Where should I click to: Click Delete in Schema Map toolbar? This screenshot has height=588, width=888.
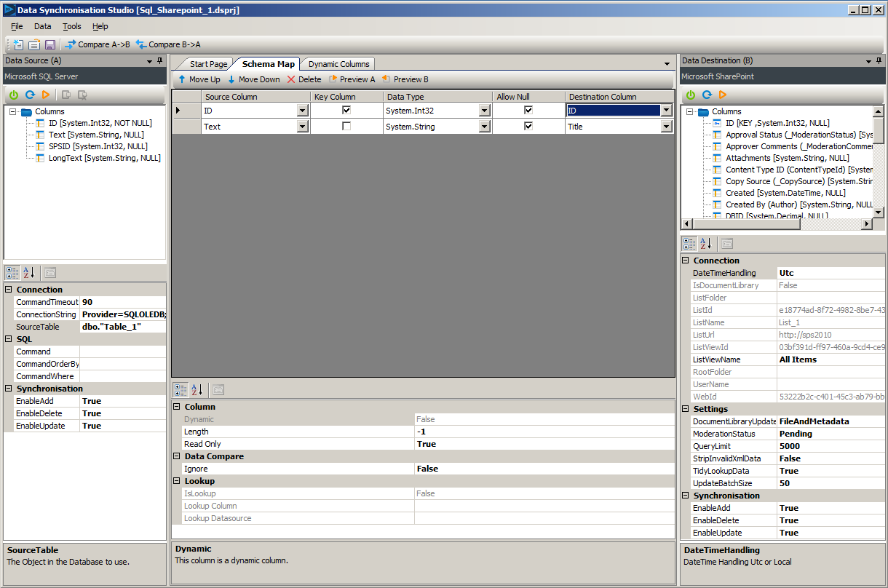(x=304, y=79)
